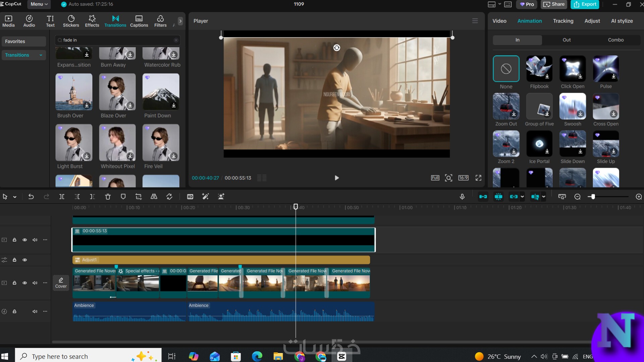Click the microphone record voiceover icon
The image size is (644, 362).
click(x=462, y=197)
